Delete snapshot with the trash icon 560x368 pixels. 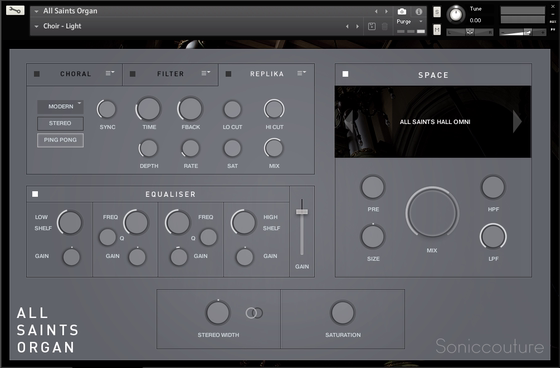(385, 26)
